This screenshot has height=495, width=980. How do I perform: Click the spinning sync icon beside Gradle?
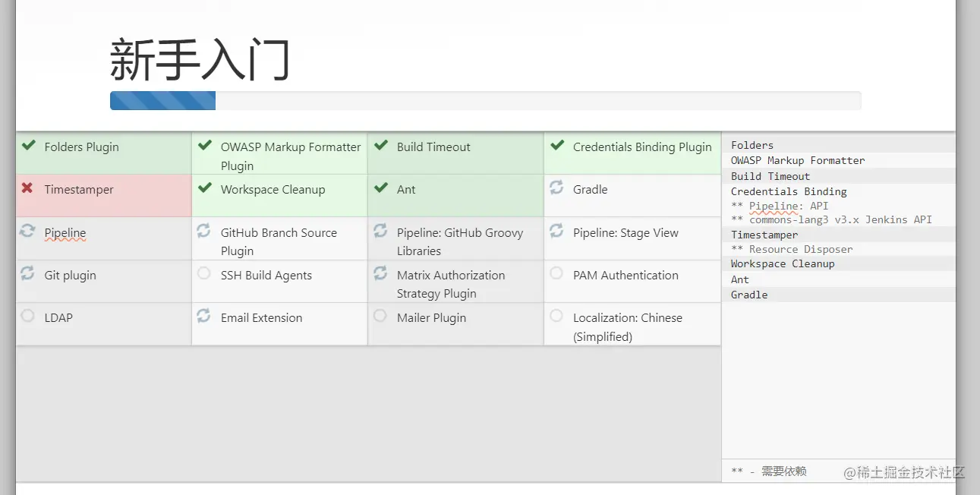tap(556, 188)
